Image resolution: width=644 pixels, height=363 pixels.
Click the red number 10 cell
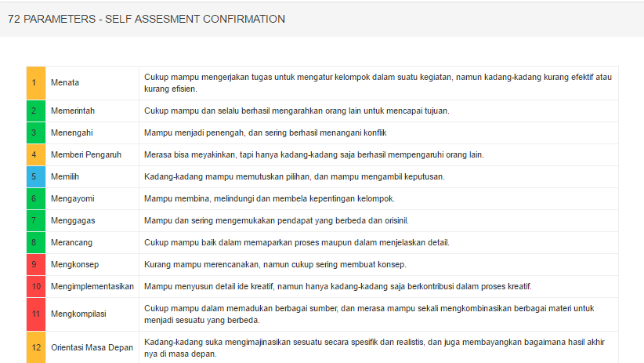tap(36, 286)
